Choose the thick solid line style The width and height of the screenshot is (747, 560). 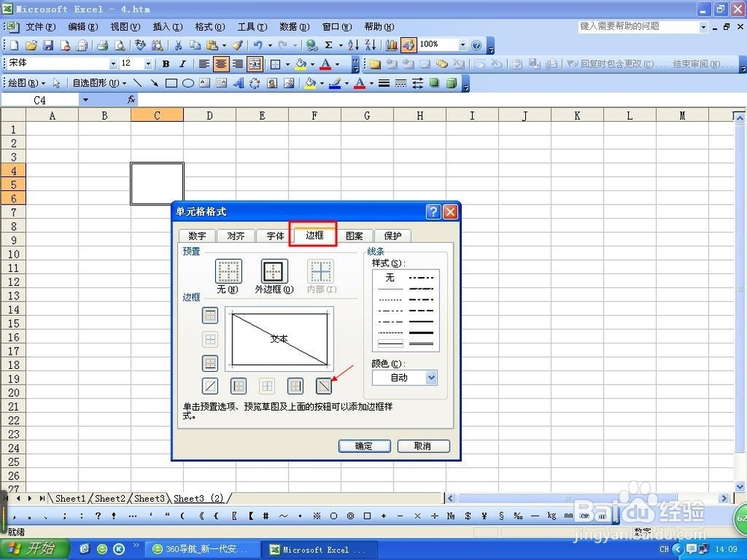click(421, 332)
